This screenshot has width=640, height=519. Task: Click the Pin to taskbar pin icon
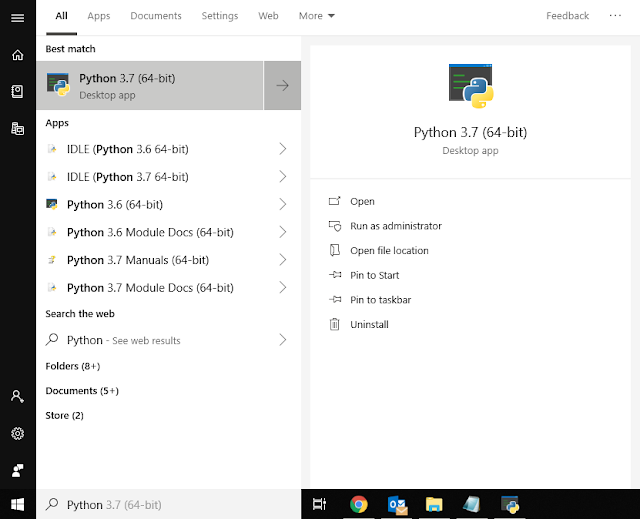tap(335, 299)
